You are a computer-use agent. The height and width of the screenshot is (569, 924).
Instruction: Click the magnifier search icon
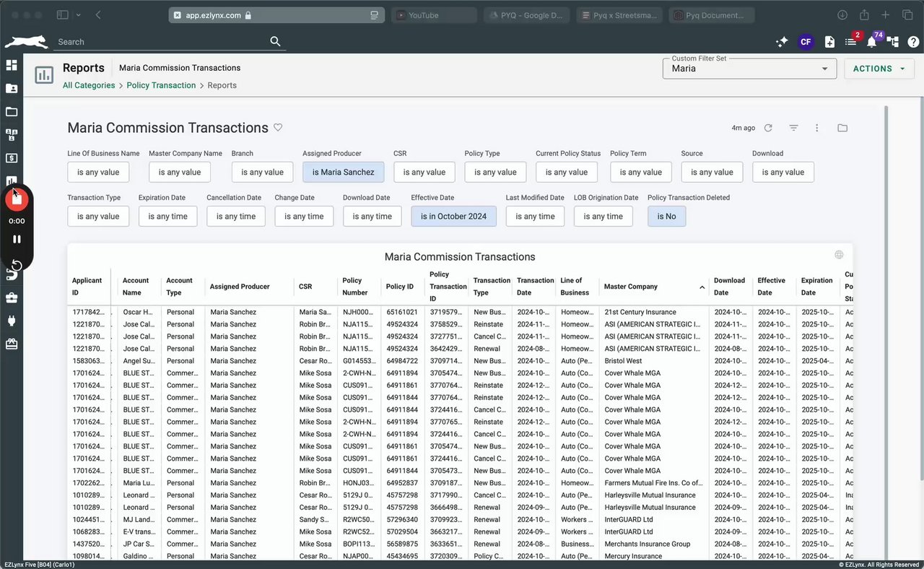click(275, 41)
